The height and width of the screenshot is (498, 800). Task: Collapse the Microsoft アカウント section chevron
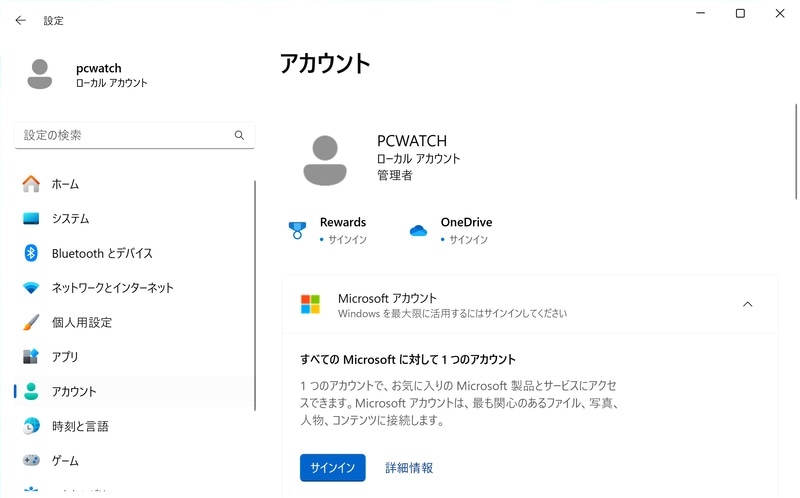[747, 304]
